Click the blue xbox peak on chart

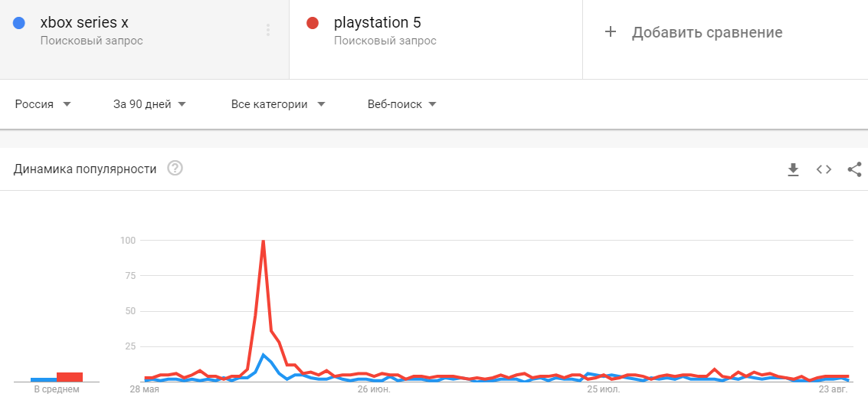pyautogui.click(x=264, y=355)
